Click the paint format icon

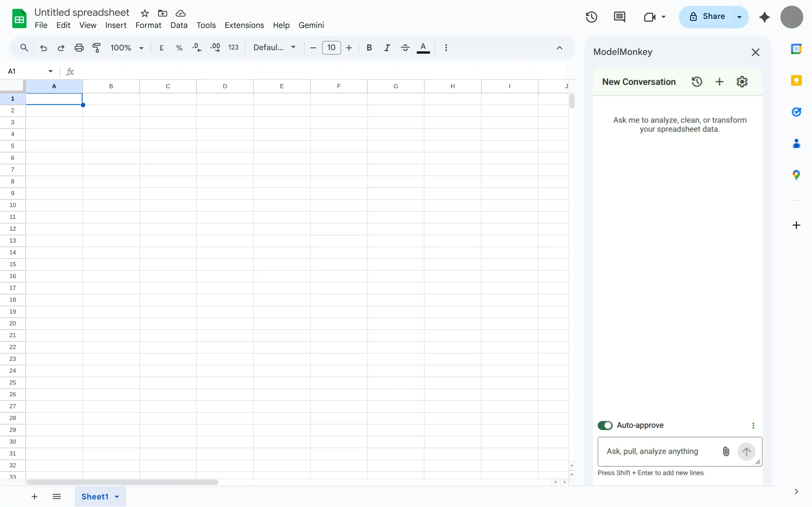pos(97,48)
